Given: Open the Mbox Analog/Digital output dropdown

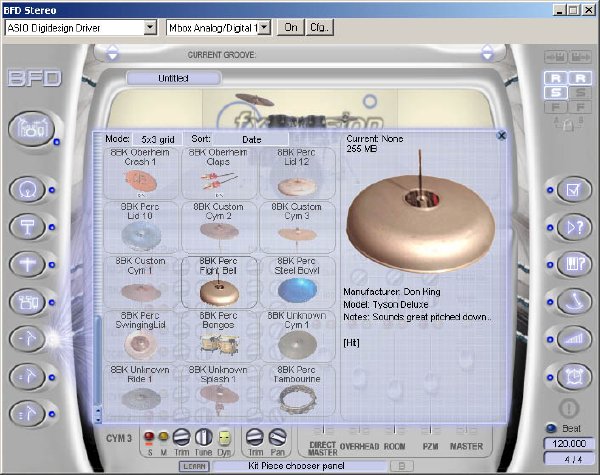Looking at the screenshot, I should click(x=264, y=28).
